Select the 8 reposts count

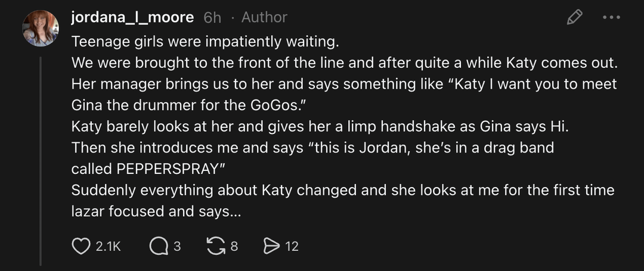pos(234,246)
